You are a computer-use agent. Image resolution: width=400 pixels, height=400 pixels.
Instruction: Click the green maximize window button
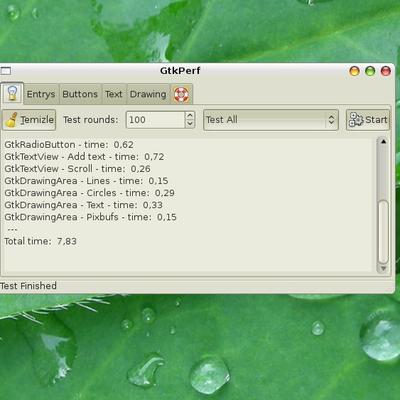coord(370,71)
